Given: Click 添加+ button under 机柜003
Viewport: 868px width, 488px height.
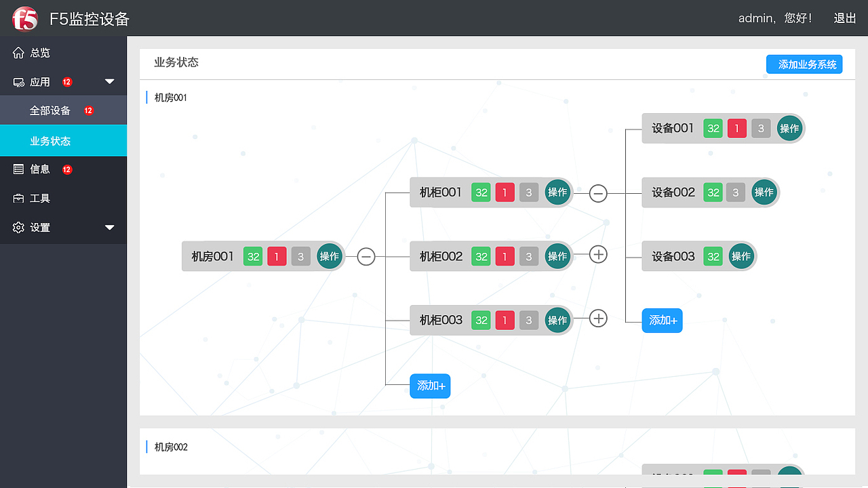Looking at the screenshot, I should pyautogui.click(x=430, y=386).
